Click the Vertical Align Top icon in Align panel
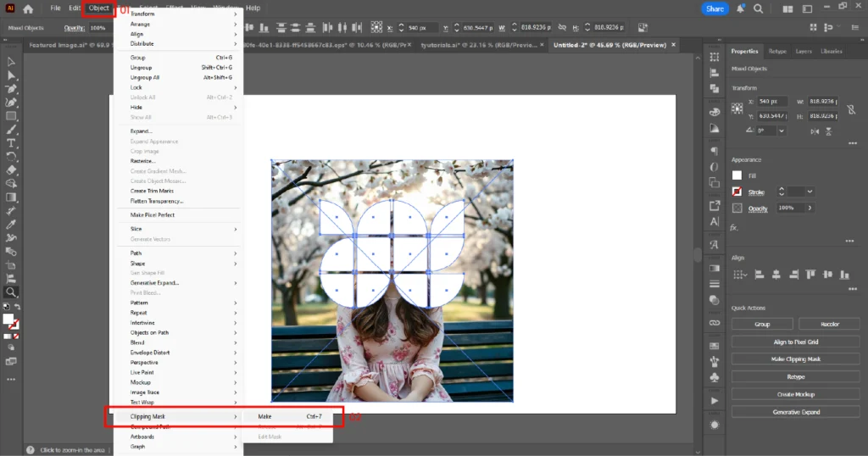 click(x=810, y=275)
